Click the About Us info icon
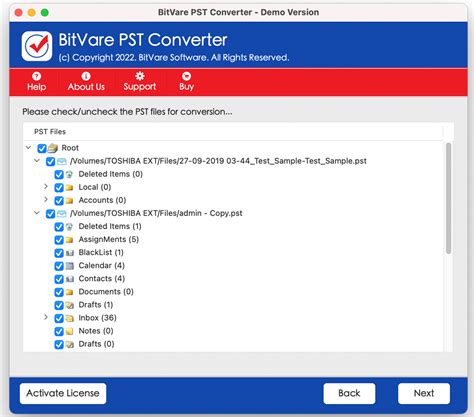The height and width of the screenshot is (417, 474). pyautogui.click(x=86, y=76)
